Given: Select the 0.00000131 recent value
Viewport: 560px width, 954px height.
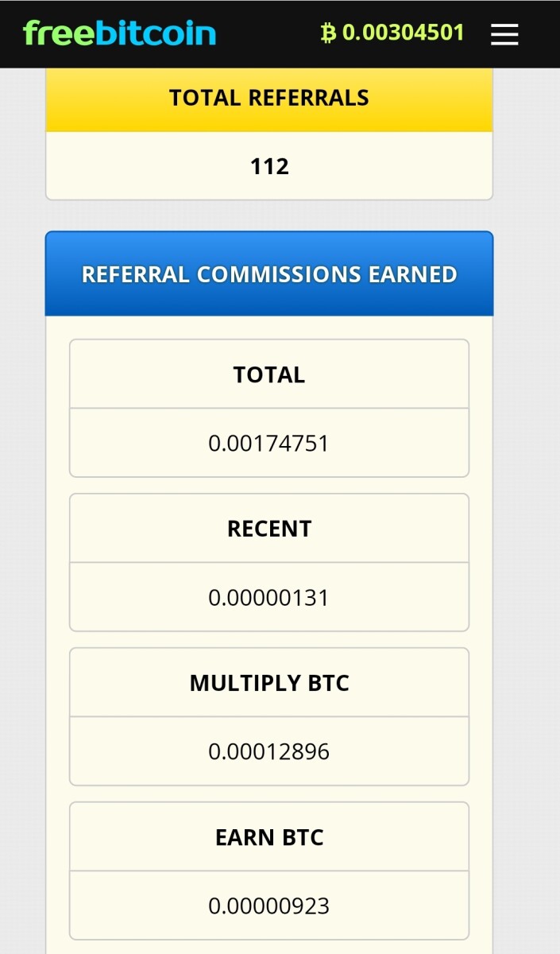Looking at the screenshot, I should [268, 597].
